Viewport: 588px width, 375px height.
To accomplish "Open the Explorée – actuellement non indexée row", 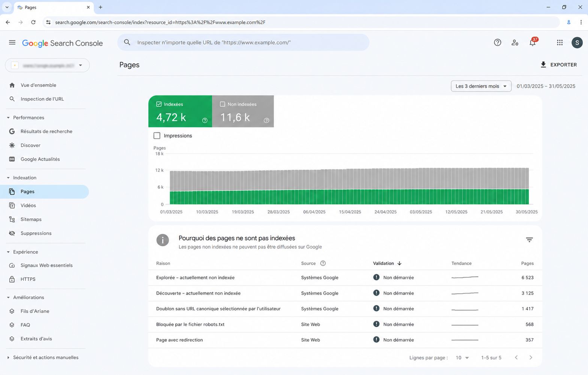I will click(345, 278).
